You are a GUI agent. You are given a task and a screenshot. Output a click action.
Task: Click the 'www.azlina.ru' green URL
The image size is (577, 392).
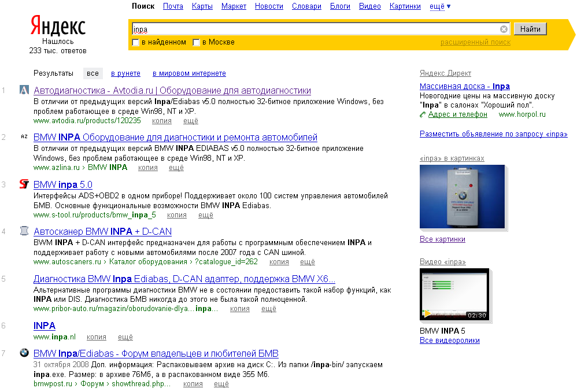56,168
